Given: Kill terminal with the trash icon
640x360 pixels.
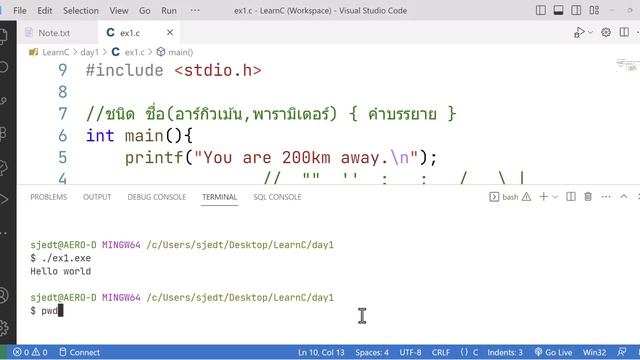Looking at the screenshot, I should (588, 197).
